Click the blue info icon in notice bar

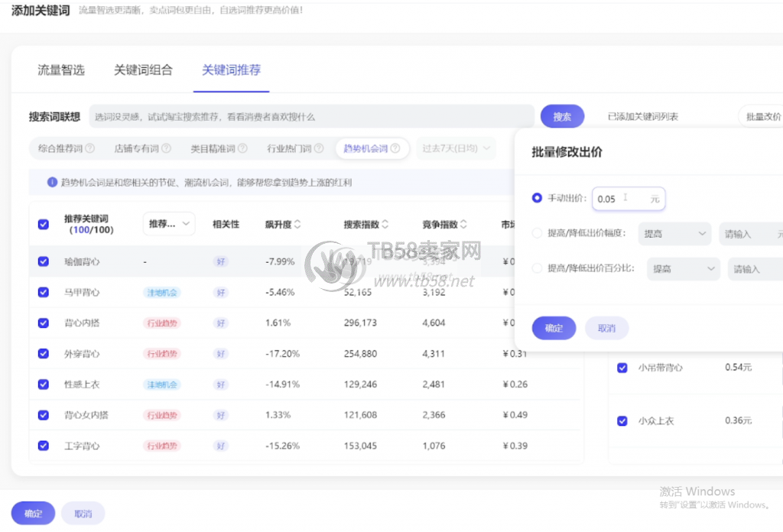52,182
